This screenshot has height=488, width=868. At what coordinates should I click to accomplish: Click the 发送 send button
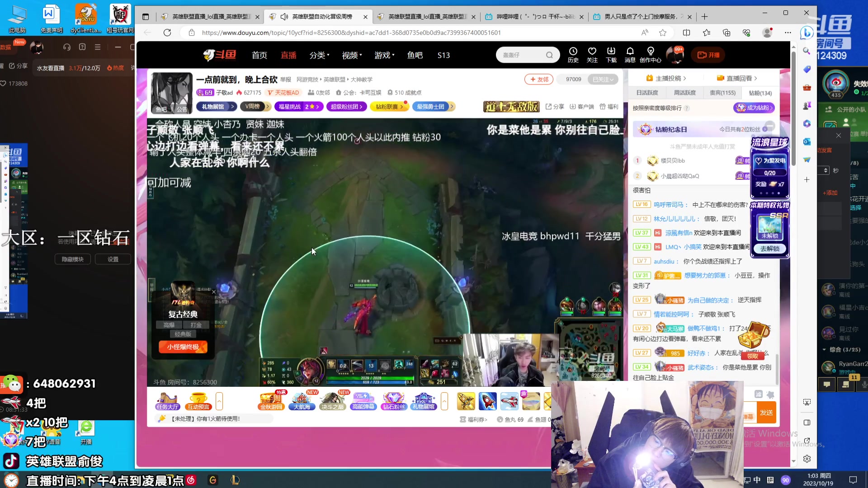pos(766,413)
